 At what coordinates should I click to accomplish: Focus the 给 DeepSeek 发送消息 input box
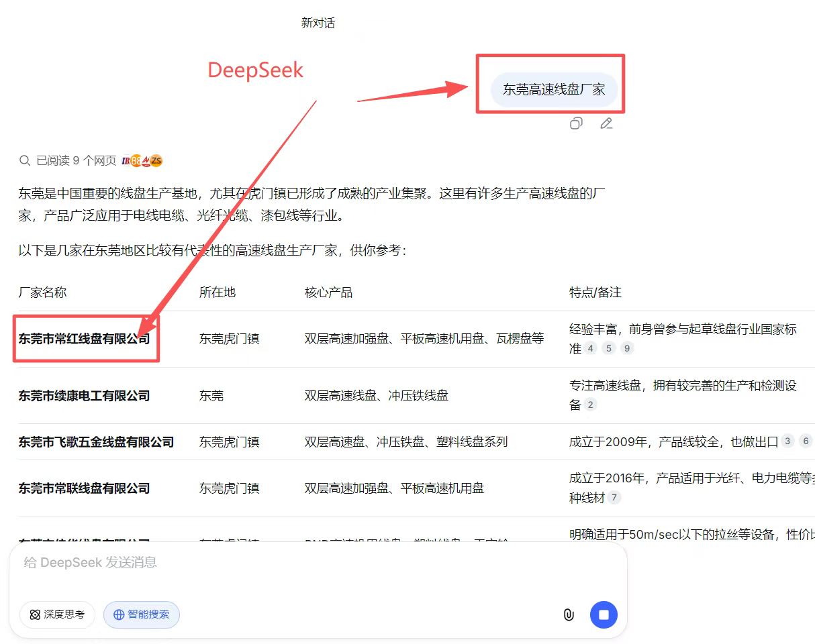pyautogui.click(x=318, y=563)
